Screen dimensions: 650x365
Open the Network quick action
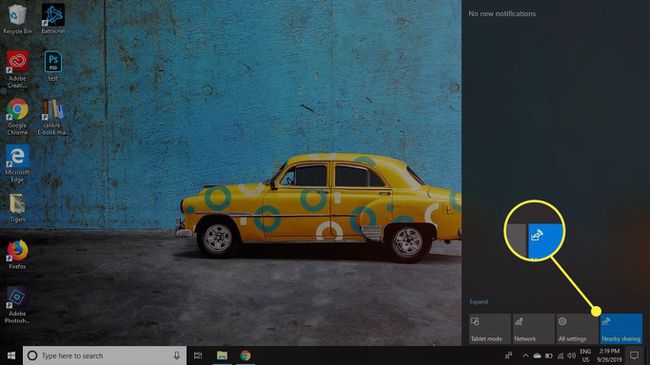coord(534,328)
